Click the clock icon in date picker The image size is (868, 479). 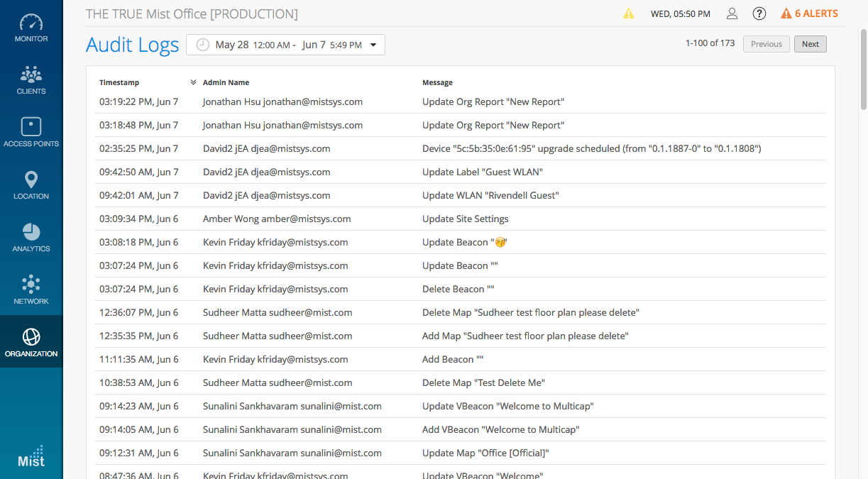pos(203,45)
